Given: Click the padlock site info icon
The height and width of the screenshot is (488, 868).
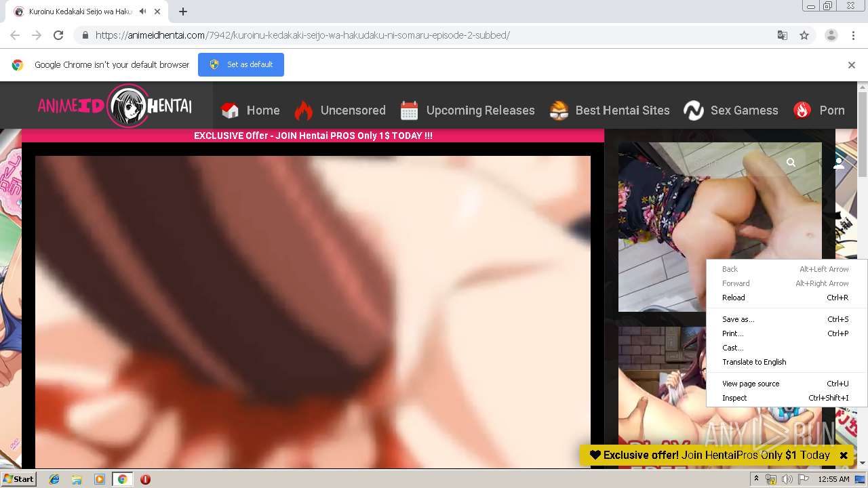Looking at the screenshot, I should click(85, 35).
